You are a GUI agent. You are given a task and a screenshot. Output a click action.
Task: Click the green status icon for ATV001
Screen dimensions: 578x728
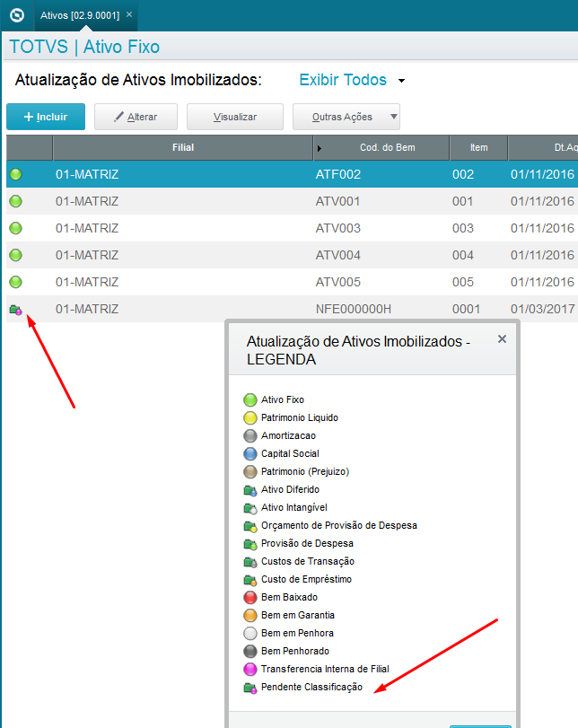tap(16, 201)
